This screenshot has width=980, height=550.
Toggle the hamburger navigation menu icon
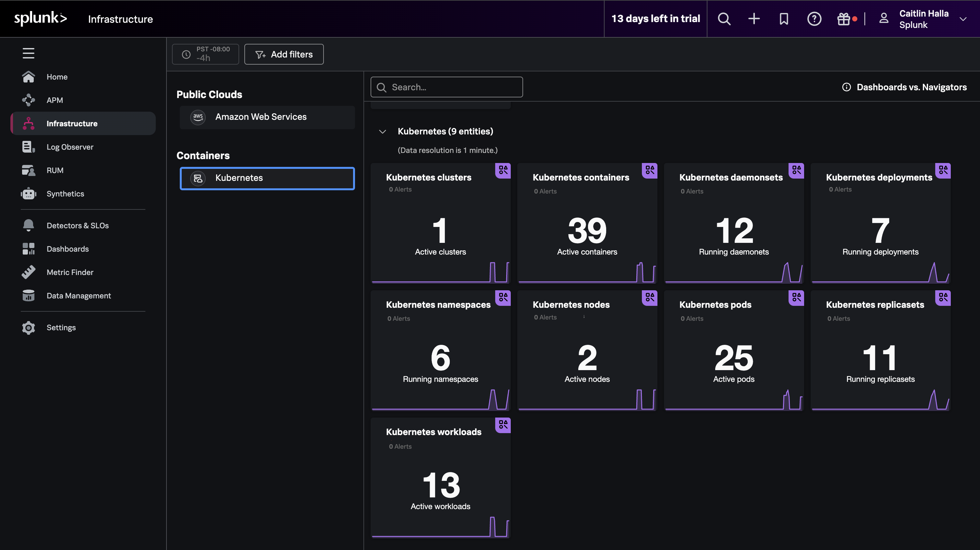[28, 53]
